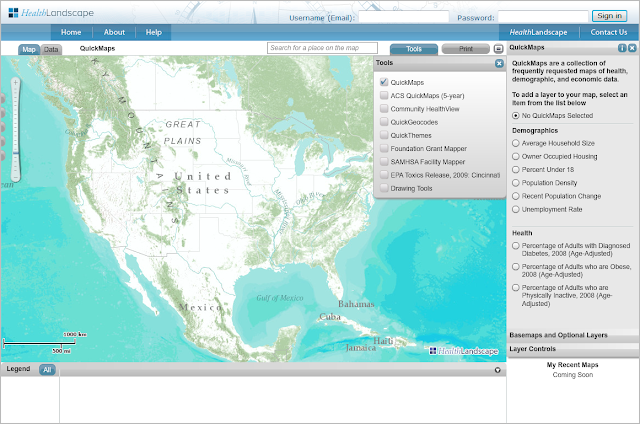Check EPA Toxics Release 2009 Cincinnati
This screenshot has height=424, width=640.
click(x=384, y=175)
